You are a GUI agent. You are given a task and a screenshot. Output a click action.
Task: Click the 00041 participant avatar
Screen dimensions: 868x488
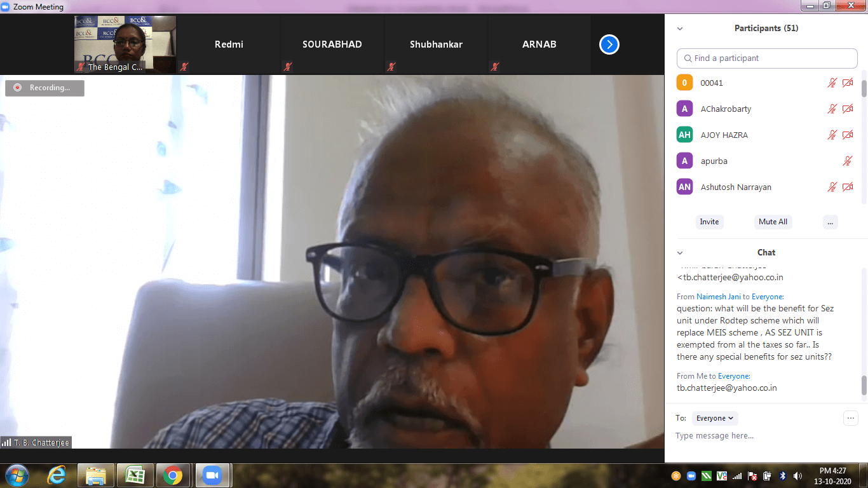[x=684, y=83]
